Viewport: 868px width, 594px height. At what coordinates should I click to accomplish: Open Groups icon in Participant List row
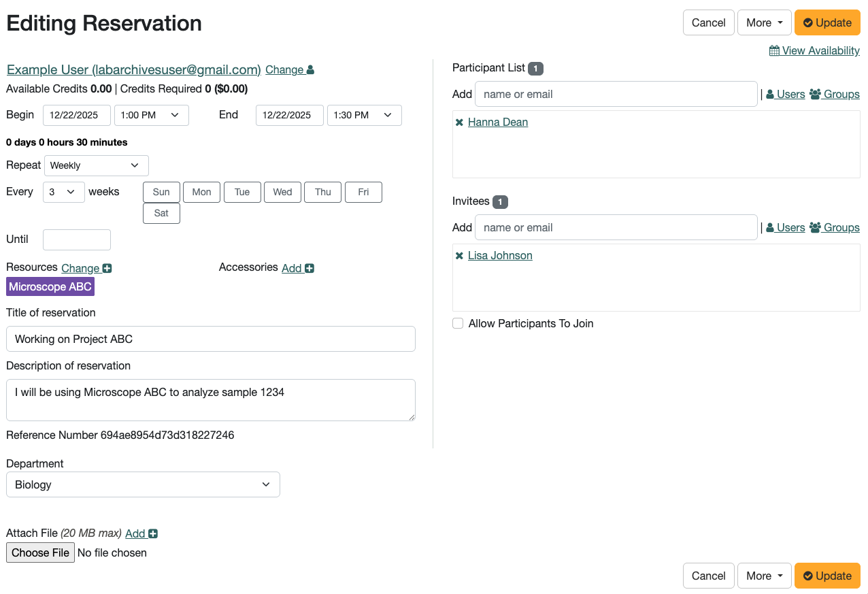point(815,95)
